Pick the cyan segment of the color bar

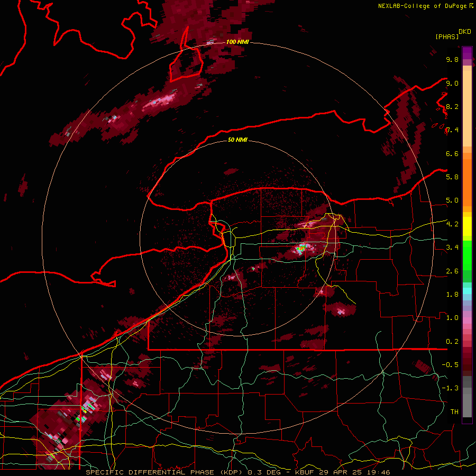pos(467,290)
